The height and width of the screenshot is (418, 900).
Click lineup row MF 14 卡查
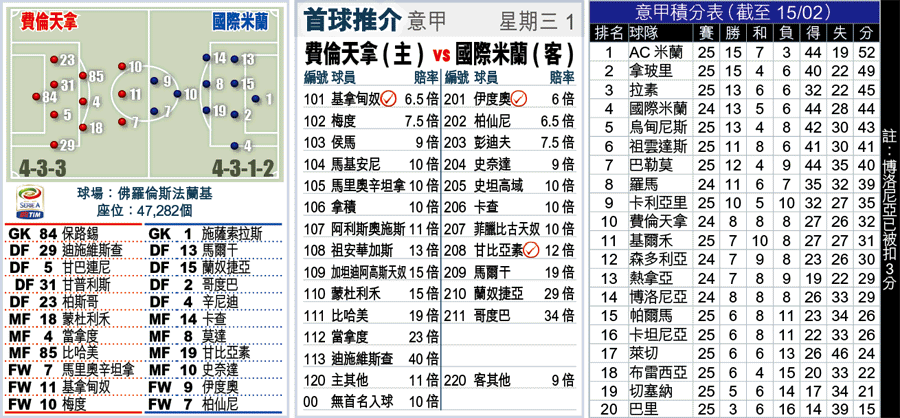coord(215,319)
